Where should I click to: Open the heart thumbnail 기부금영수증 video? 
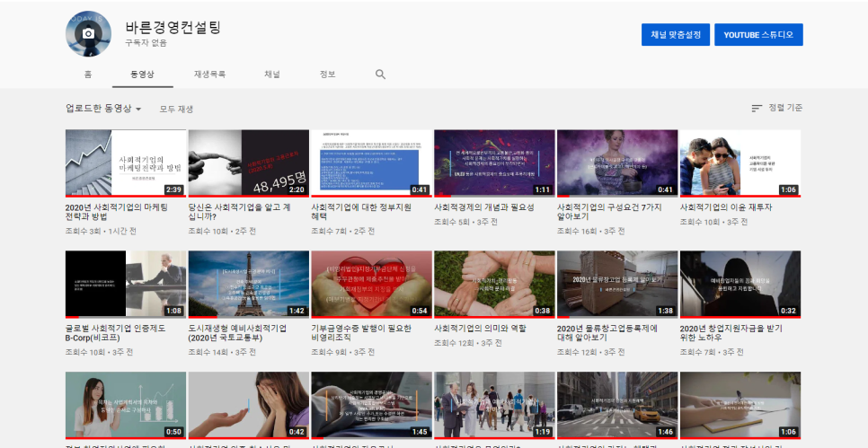click(371, 285)
